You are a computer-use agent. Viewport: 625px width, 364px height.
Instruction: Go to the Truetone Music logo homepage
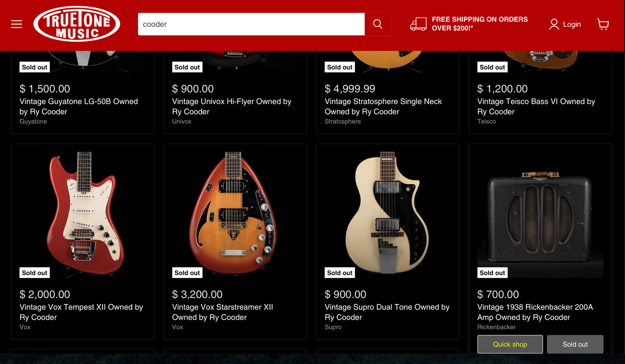pyautogui.click(x=77, y=24)
